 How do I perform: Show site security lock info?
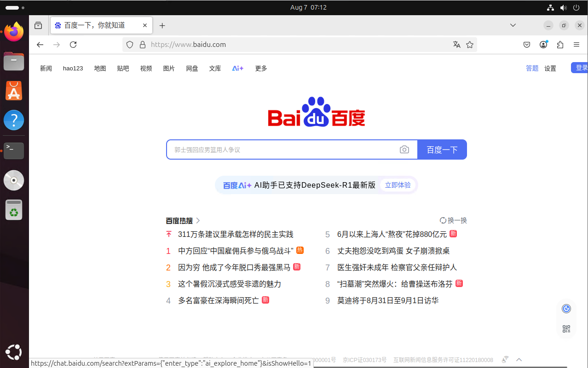coord(143,45)
